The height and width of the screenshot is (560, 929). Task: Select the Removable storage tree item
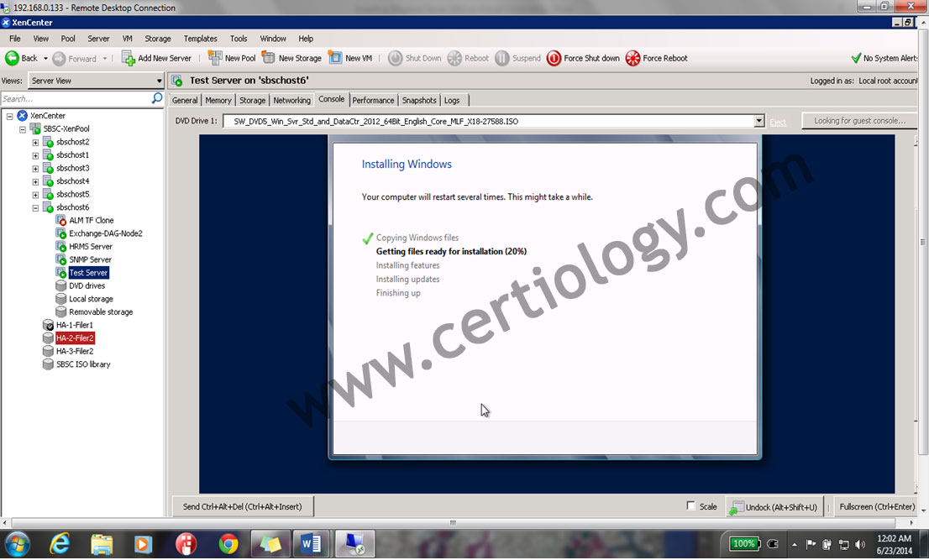(x=101, y=312)
